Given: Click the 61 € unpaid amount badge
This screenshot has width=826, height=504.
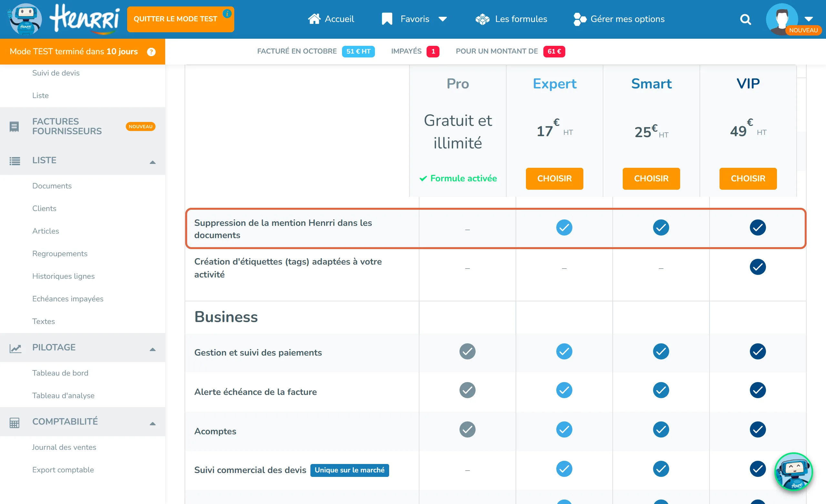Looking at the screenshot, I should pos(554,51).
